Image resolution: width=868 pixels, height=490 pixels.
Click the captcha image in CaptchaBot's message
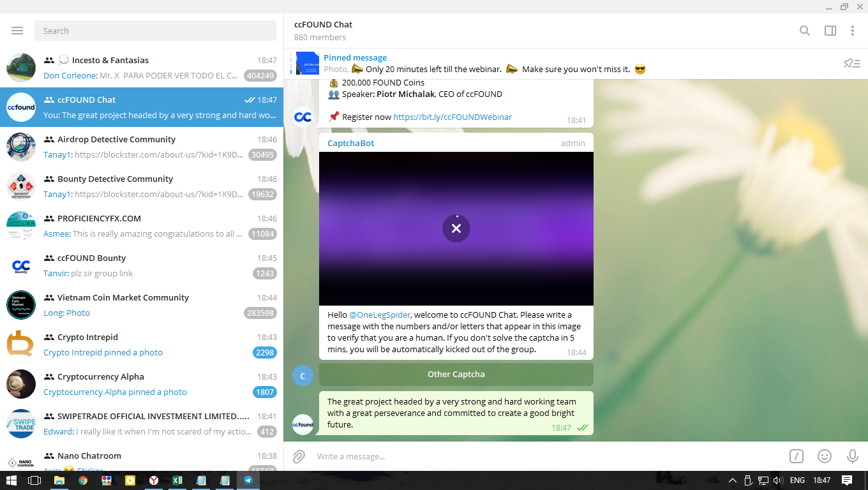click(456, 228)
